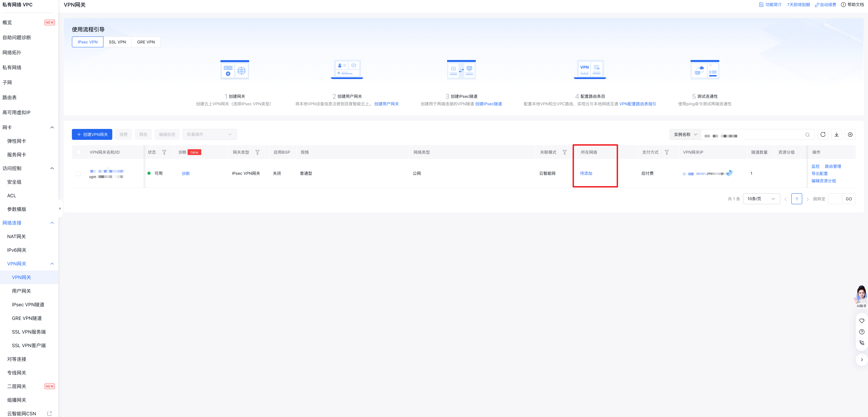Click the 待添加 link under 所在网络
The image size is (868, 417).
[x=586, y=173]
